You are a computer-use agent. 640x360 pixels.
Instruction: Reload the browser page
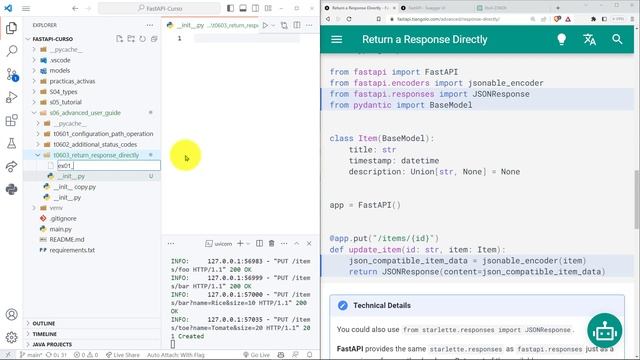349,19
